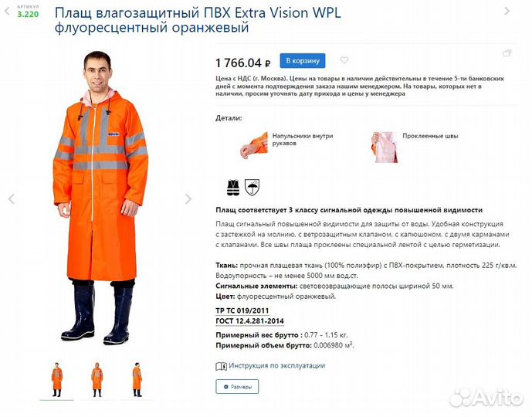Viewport: 532px width, 417px height.
Task: Show next photo using right gallery arrow
Action: [188, 198]
